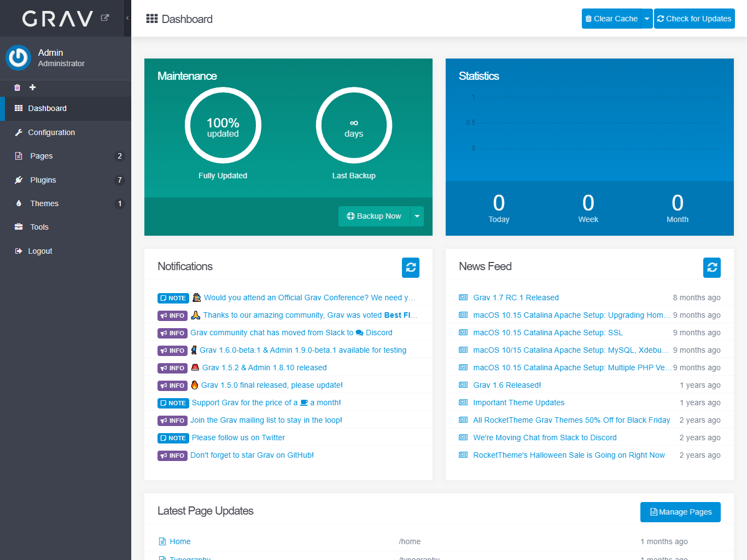
Task: Open We're Moving Chat from Slack to Discord
Action: pyautogui.click(x=545, y=437)
